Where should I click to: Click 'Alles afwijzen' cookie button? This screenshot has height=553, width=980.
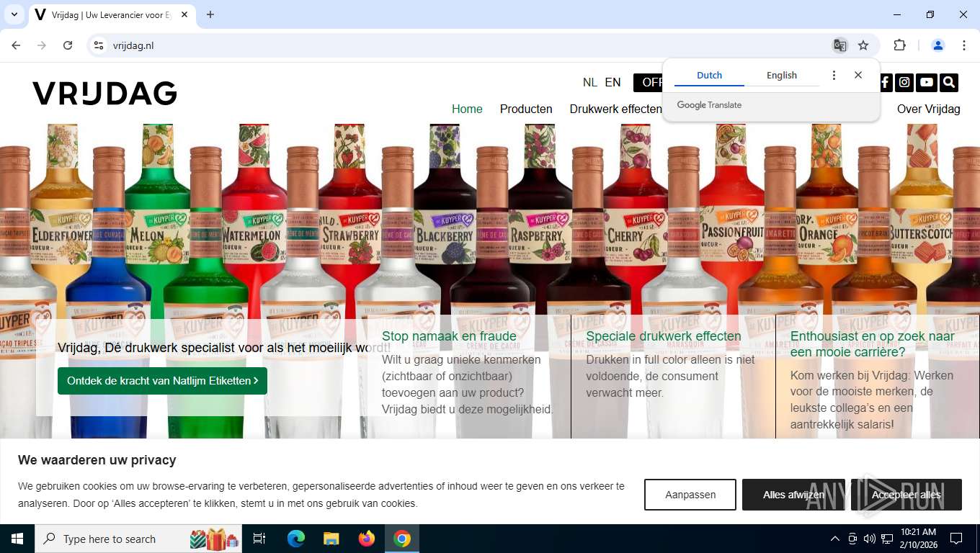(x=793, y=495)
